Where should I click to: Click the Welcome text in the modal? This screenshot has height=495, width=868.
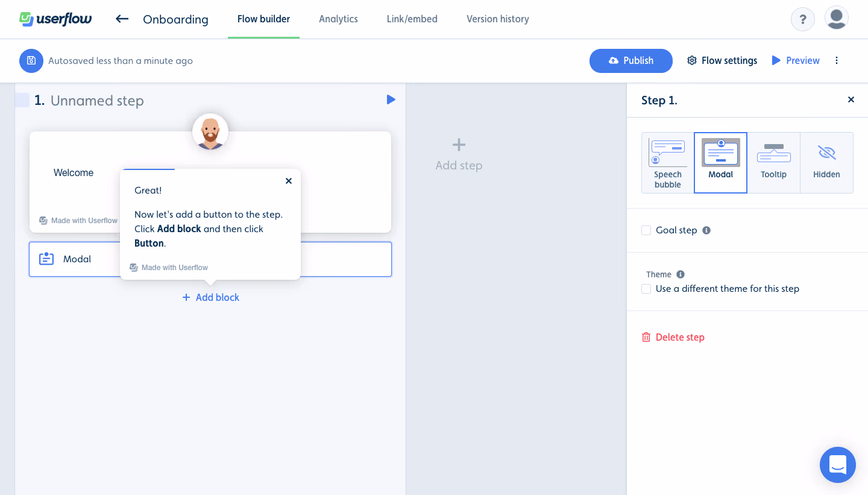74,172
